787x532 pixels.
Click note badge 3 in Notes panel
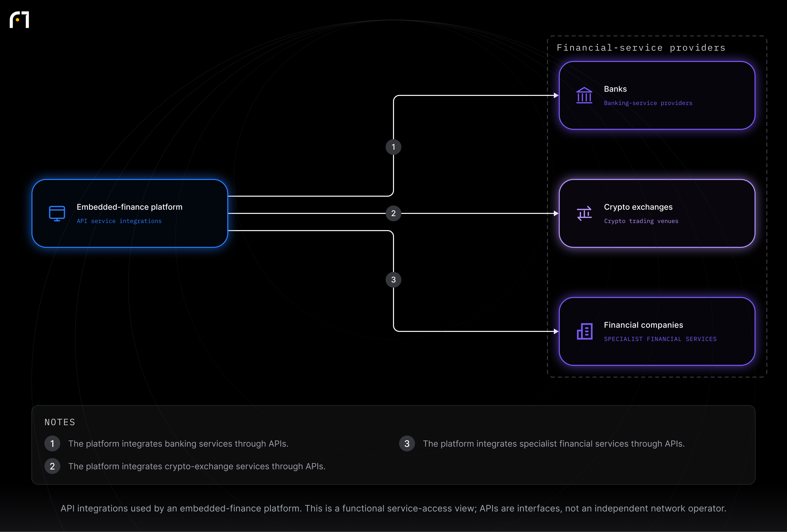tap(407, 443)
